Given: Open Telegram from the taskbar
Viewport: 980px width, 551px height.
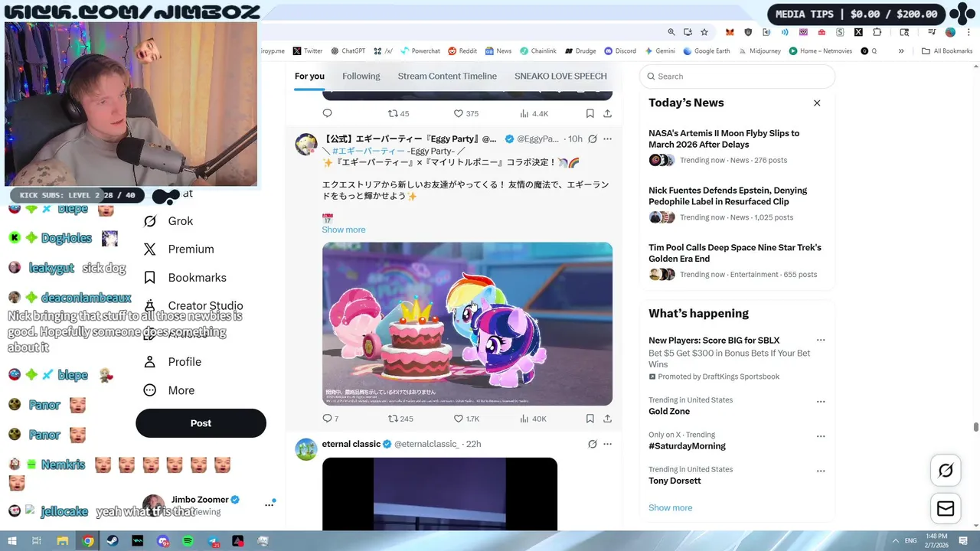Looking at the screenshot, I should click(x=213, y=541).
